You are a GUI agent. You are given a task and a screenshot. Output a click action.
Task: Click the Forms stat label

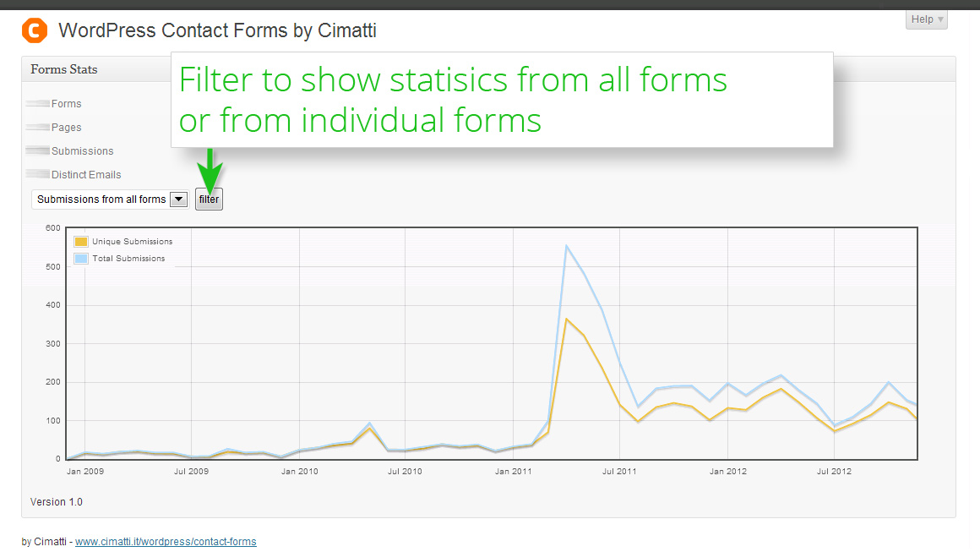[x=66, y=104]
